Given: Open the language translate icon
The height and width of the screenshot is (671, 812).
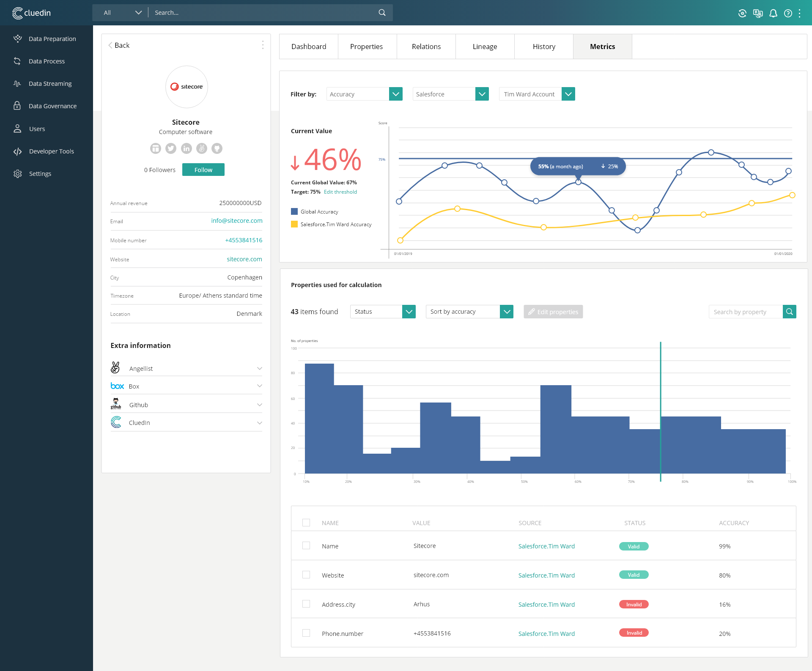Looking at the screenshot, I should click(x=758, y=13).
